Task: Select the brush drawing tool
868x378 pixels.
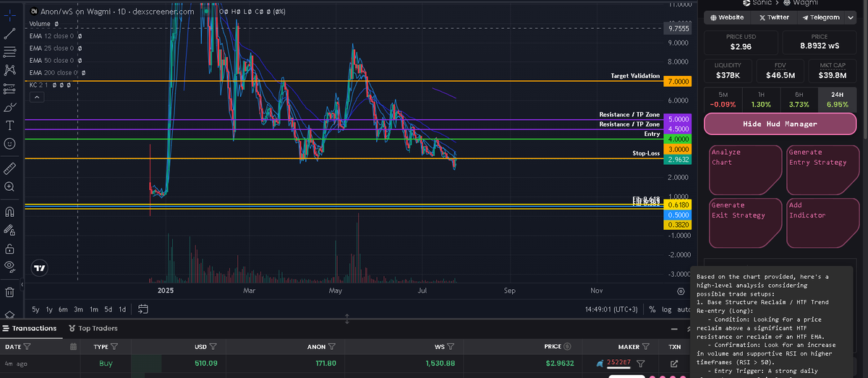Action: click(x=10, y=107)
